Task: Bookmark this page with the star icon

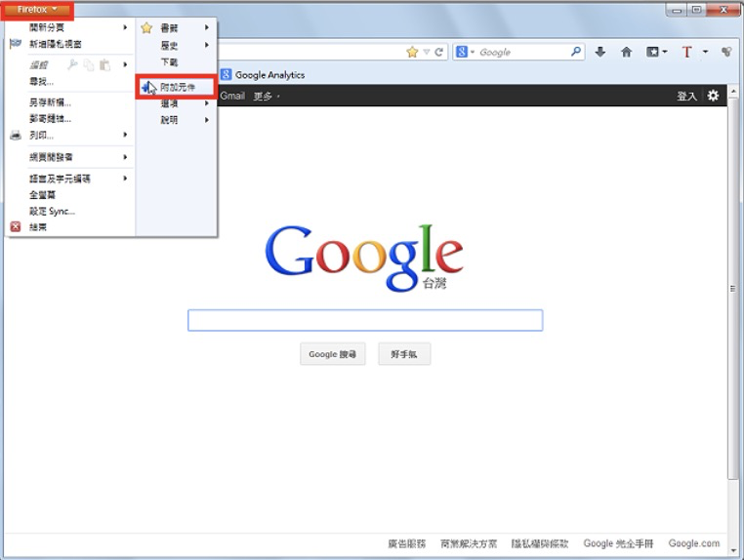Action: point(412,52)
